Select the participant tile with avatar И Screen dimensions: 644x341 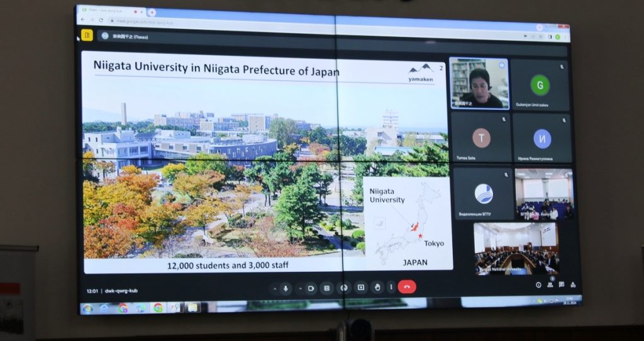[x=541, y=138]
